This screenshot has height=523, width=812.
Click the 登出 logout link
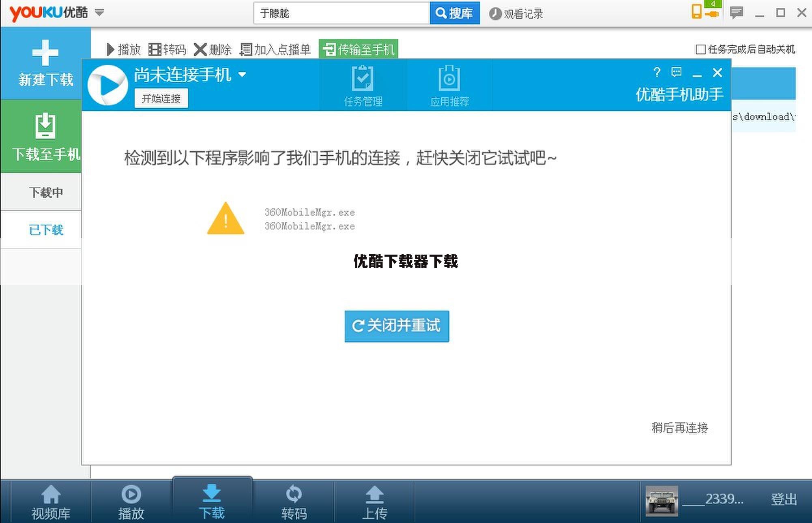(x=784, y=499)
